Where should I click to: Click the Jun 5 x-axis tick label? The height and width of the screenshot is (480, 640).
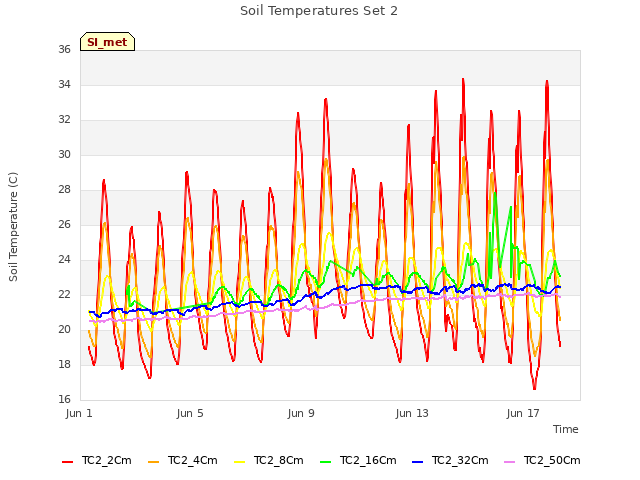point(190,413)
